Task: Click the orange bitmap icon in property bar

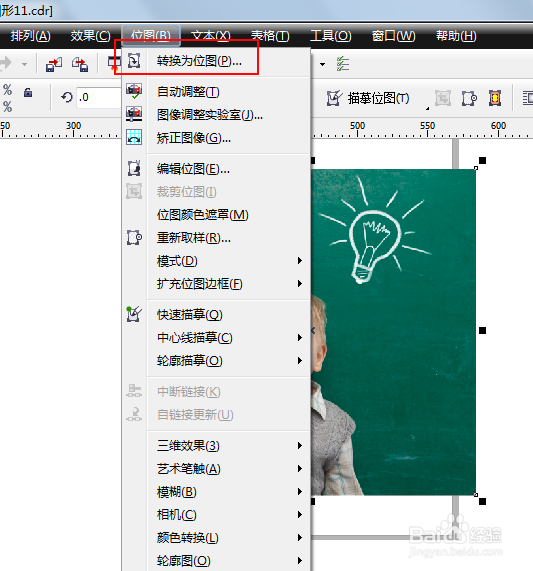Action: (495, 98)
